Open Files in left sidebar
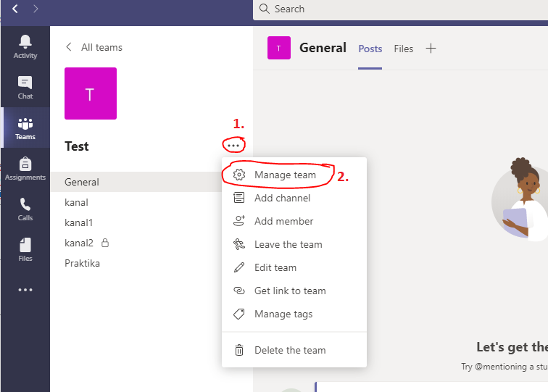Viewport: 548px width, 392px height. click(x=25, y=249)
